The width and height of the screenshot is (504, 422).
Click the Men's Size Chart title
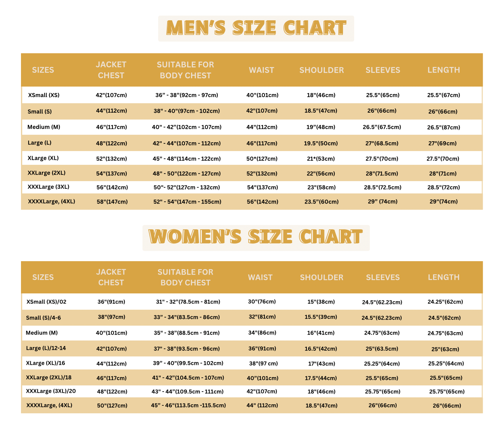pyautogui.click(x=256, y=28)
